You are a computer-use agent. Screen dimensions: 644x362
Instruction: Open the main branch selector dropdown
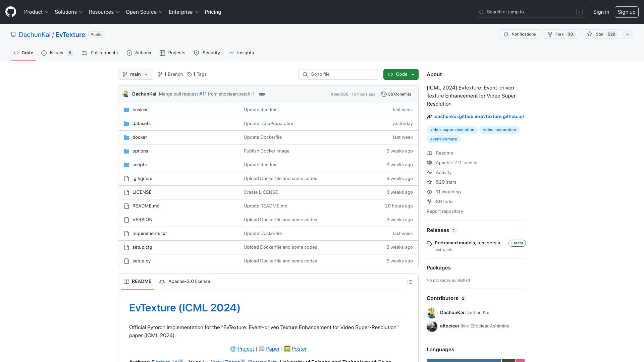pyautogui.click(x=136, y=74)
